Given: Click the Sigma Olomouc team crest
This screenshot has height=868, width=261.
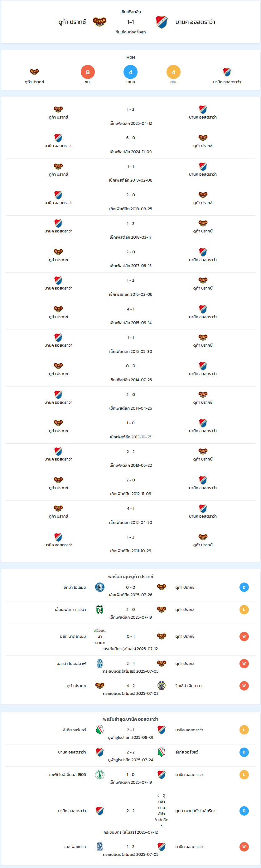Looking at the screenshot, I should pyautogui.click(x=100, y=587).
